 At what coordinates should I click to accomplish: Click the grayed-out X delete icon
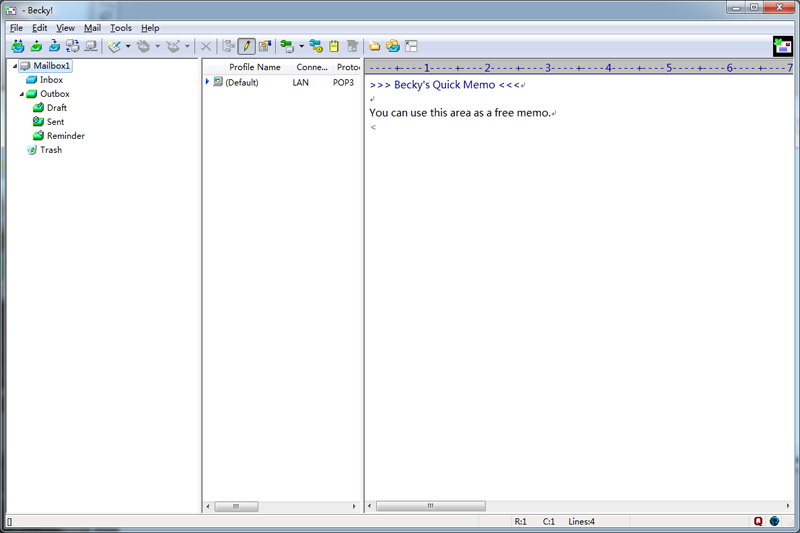(x=206, y=46)
